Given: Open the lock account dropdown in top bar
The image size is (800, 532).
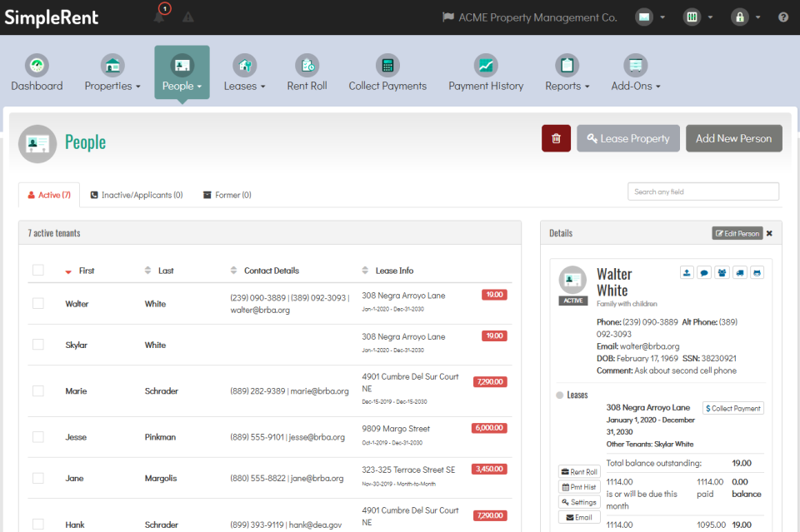Looking at the screenshot, I should click(x=745, y=17).
